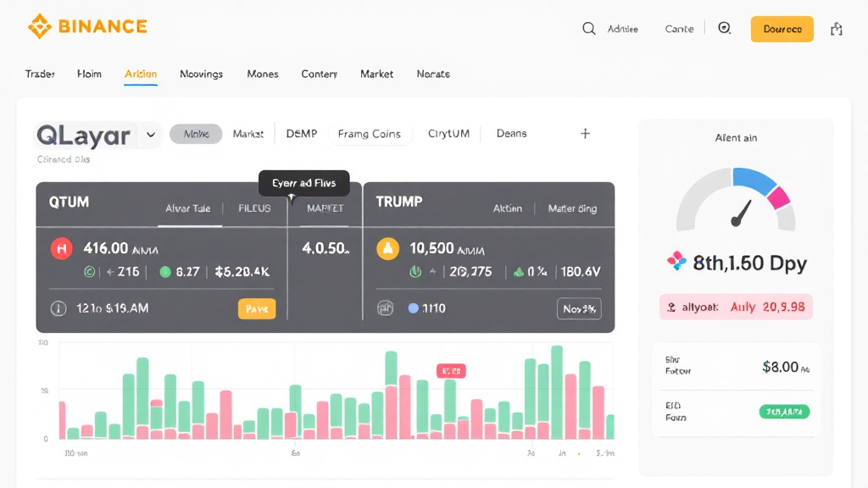The height and width of the screenshot is (488, 868).
Task: Open the Nerate nav item
Action: [433, 74]
